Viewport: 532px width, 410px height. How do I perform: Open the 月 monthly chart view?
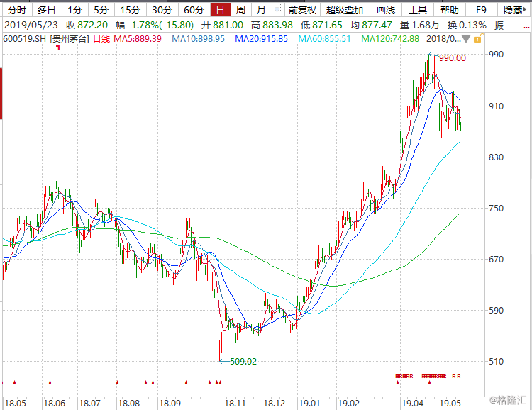[262, 10]
